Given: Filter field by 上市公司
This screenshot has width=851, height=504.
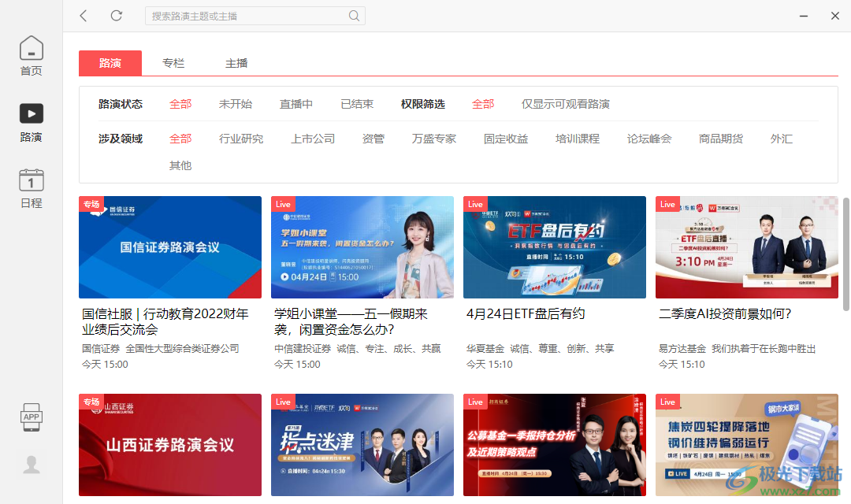Looking at the screenshot, I should (x=313, y=139).
